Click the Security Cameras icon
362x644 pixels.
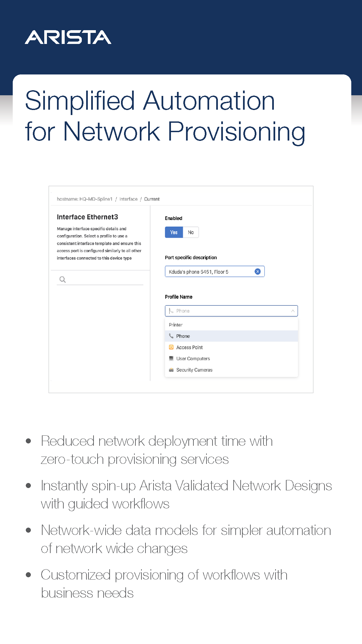click(x=171, y=370)
